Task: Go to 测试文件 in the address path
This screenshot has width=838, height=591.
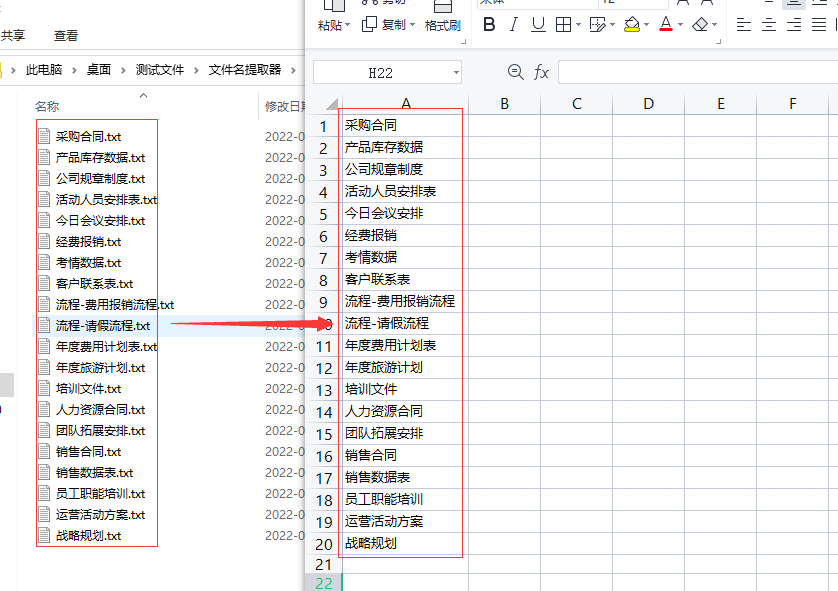Action: pyautogui.click(x=160, y=70)
